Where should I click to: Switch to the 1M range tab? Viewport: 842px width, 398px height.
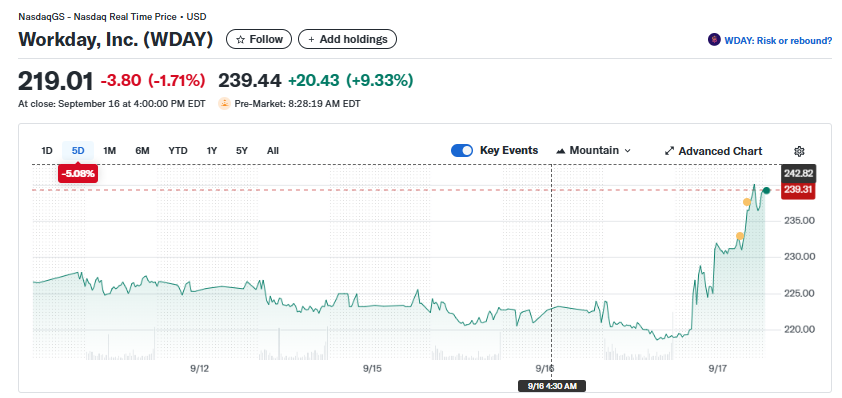pyautogui.click(x=110, y=150)
